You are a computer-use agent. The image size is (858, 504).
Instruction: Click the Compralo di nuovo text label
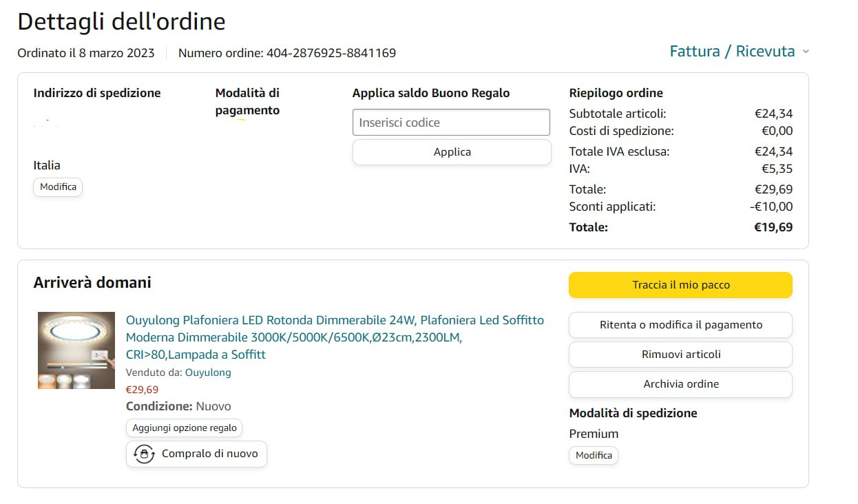coord(210,454)
